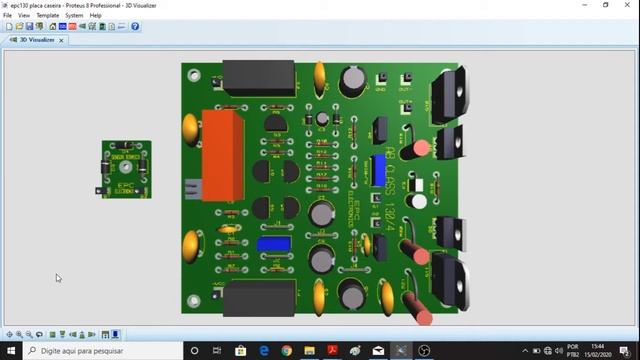Open the Gerber Viewer toolbar icon
Image resolution: width=640 pixels, height=360 pixels.
point(92,27)
